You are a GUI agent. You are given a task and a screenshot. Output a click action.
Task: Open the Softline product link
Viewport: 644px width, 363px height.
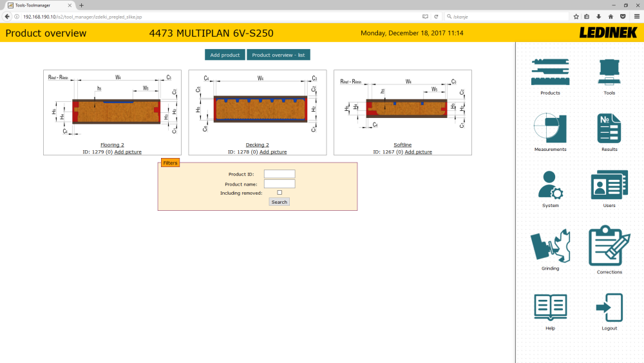pyautogui.click(x=402, y=144)
